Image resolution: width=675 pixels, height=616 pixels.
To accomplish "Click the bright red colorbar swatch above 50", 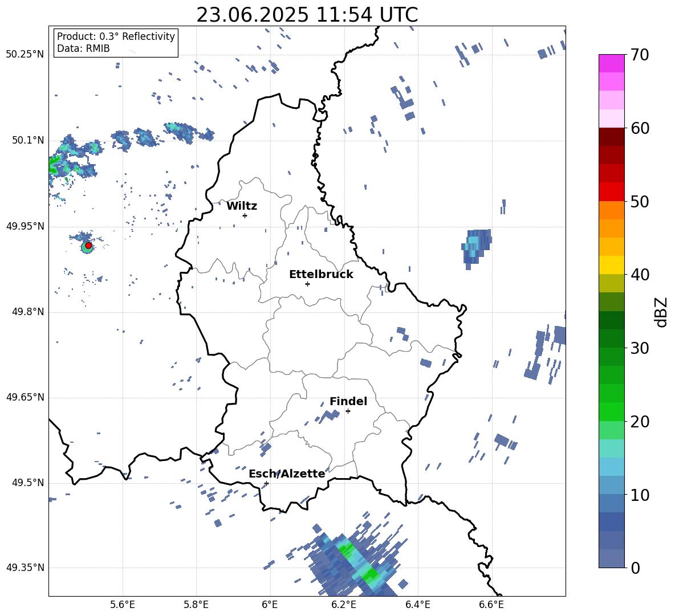I will (x=611, y=192).
